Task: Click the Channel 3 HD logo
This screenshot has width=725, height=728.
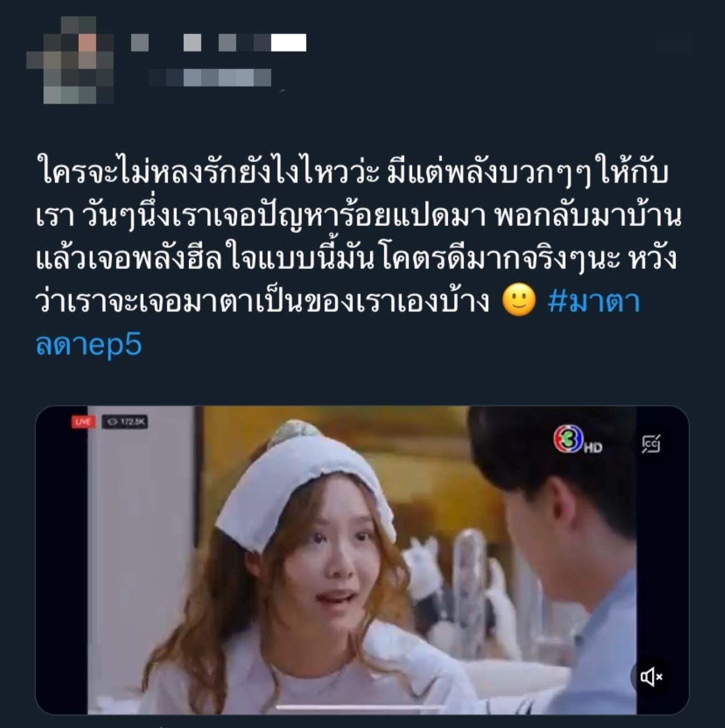Action: pyautogui.click(x=577, y=440)
